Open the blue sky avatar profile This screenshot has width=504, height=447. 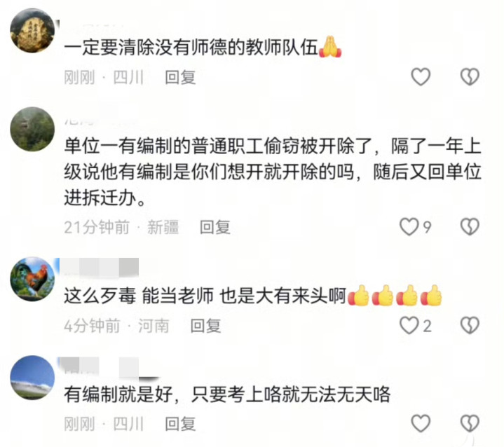coord(32,378)
